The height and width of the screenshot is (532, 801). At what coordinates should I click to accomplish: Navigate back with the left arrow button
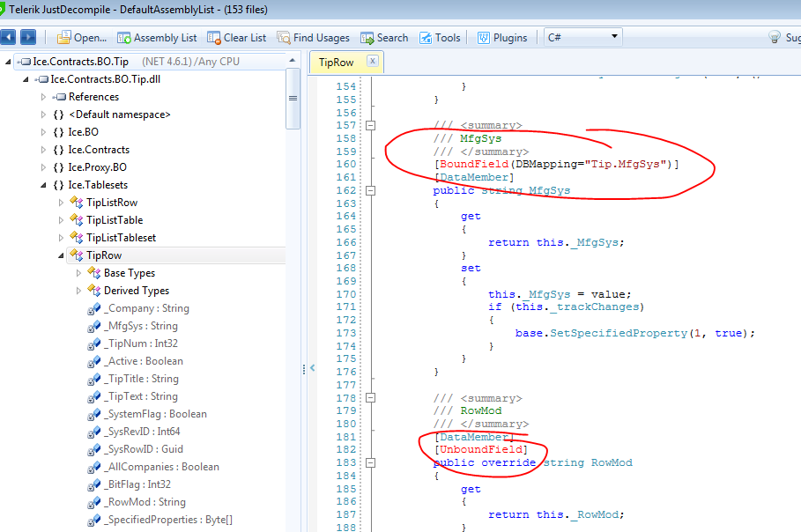8,37
